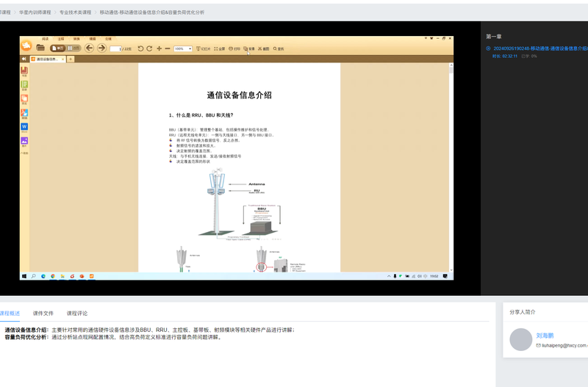Select the 课件文件 tab
Image resolution: width=588 pixels, height=387 pixels.
coord(43,313)
